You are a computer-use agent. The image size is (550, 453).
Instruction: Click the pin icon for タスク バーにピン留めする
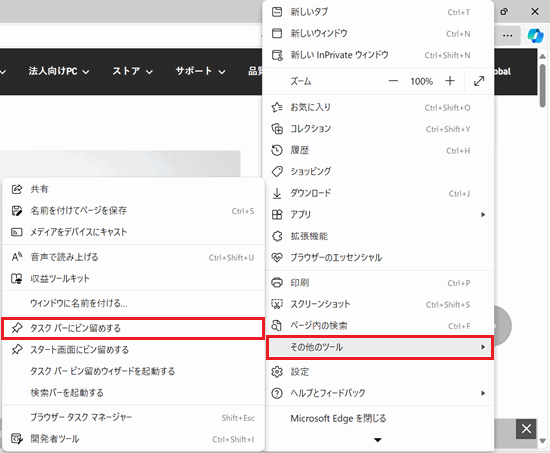click(x=17, y=328)
